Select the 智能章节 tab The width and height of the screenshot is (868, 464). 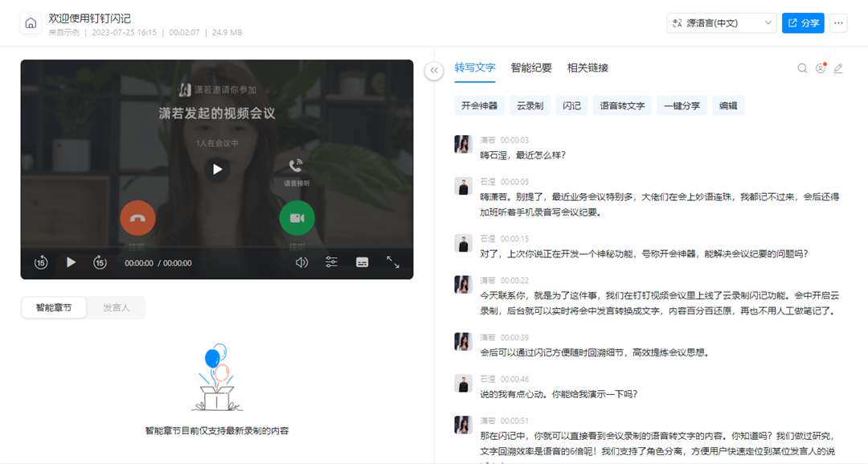54,308
